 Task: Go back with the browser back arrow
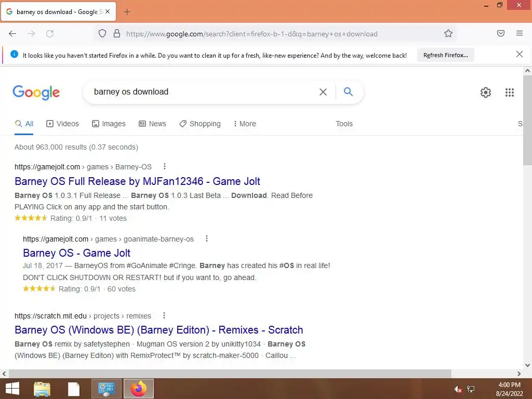(12, 34)
